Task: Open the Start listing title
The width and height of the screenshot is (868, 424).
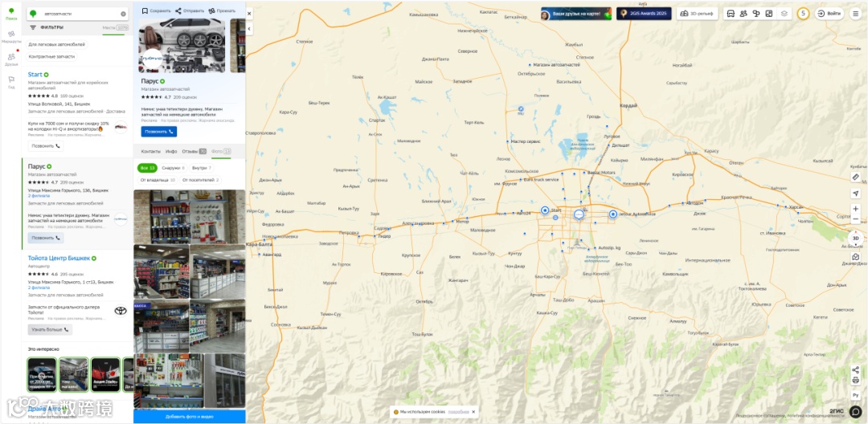Action: point(35,74)
